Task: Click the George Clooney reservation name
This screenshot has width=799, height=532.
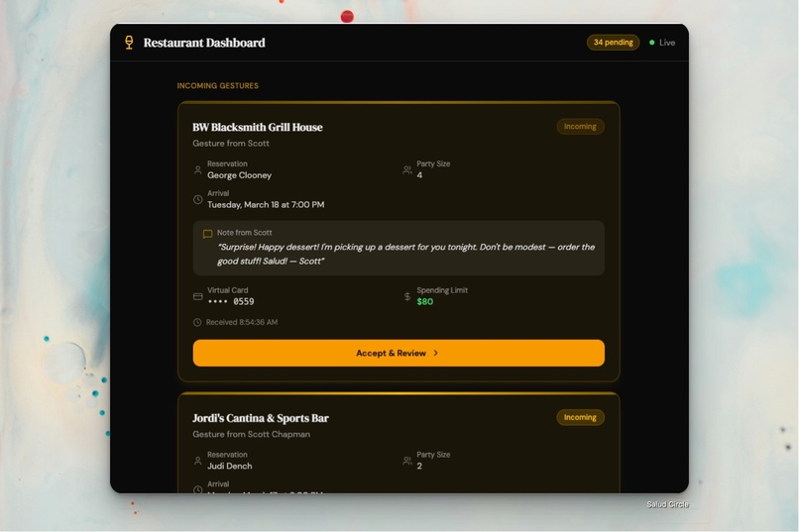Action: pos(240,175)
